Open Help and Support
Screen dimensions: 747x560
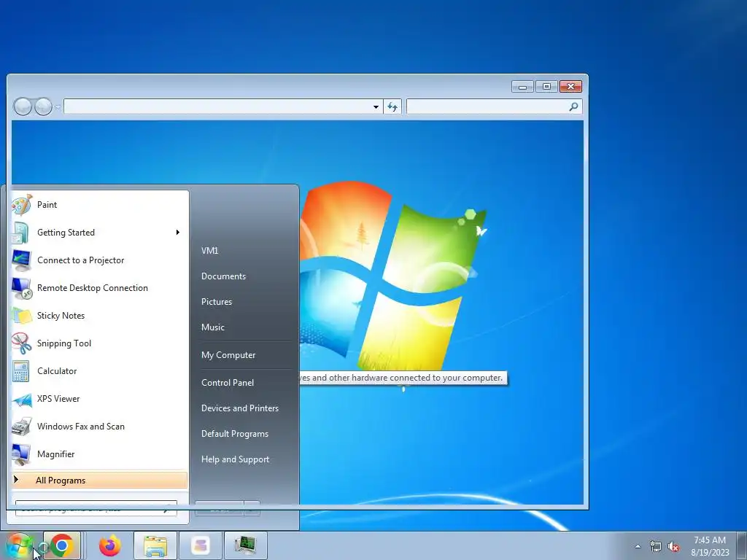235,459
